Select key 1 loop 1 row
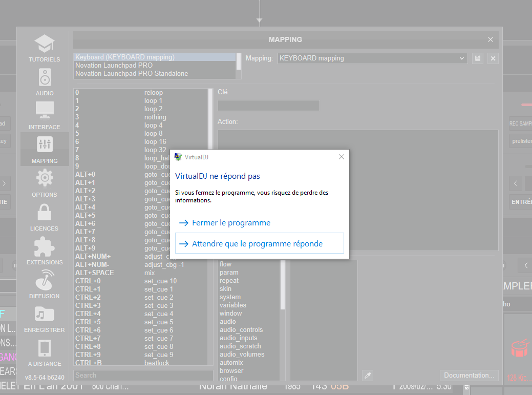 [x=141, y=100]
